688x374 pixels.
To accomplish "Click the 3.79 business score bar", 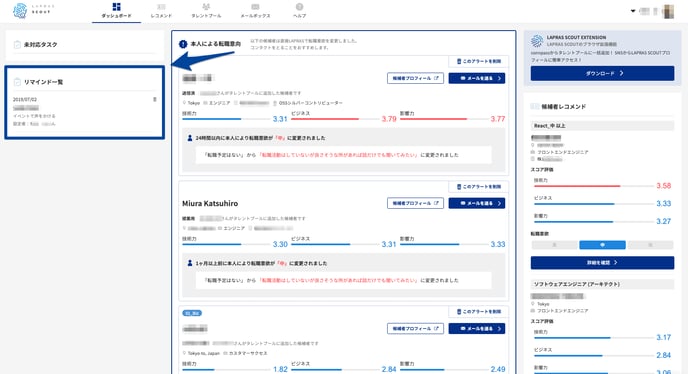I will tap(335, 119).
